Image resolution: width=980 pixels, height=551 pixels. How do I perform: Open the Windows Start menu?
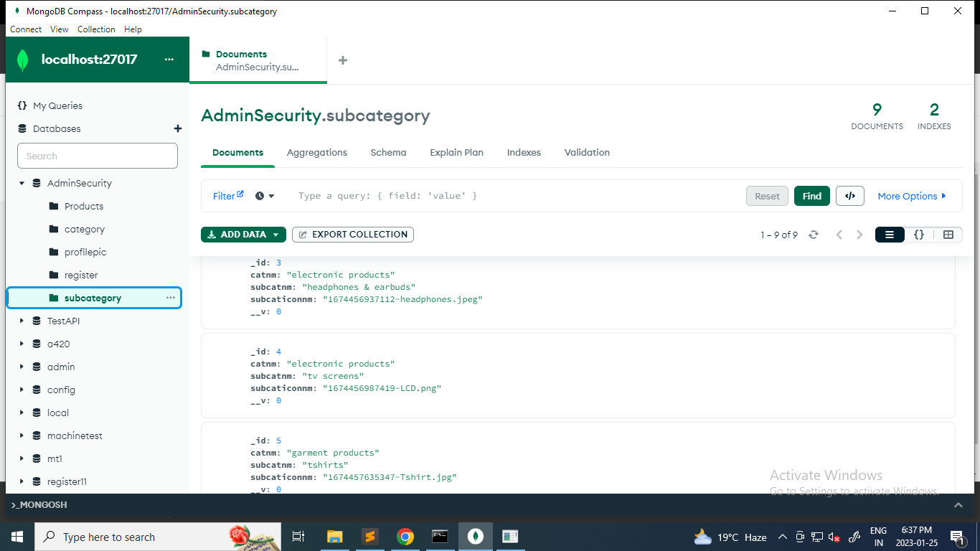pos(17,537)
